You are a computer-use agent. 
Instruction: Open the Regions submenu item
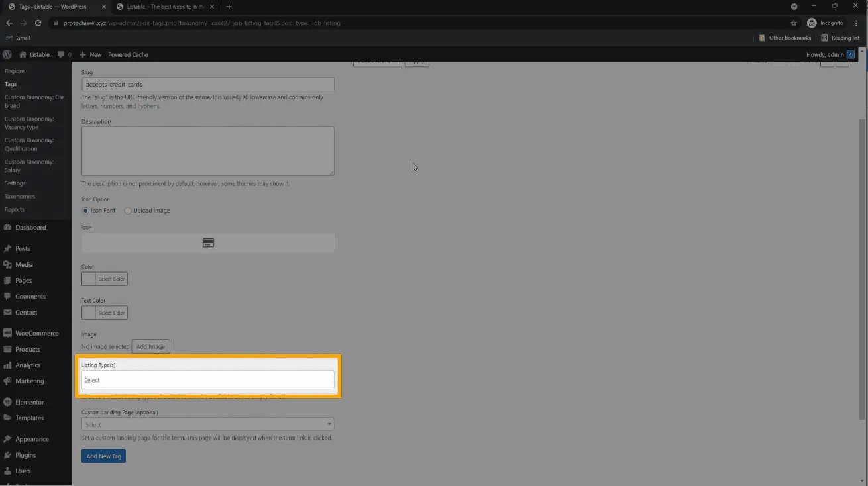pos(15,71)
